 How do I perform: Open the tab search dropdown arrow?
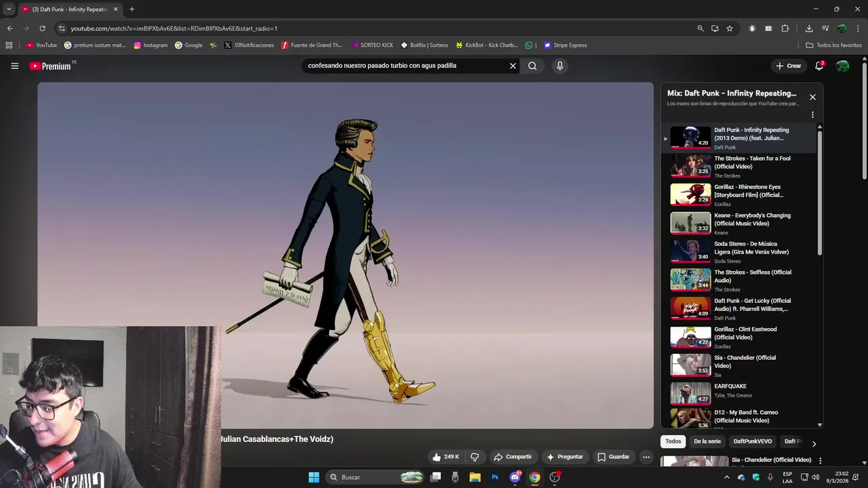(9, 9)
